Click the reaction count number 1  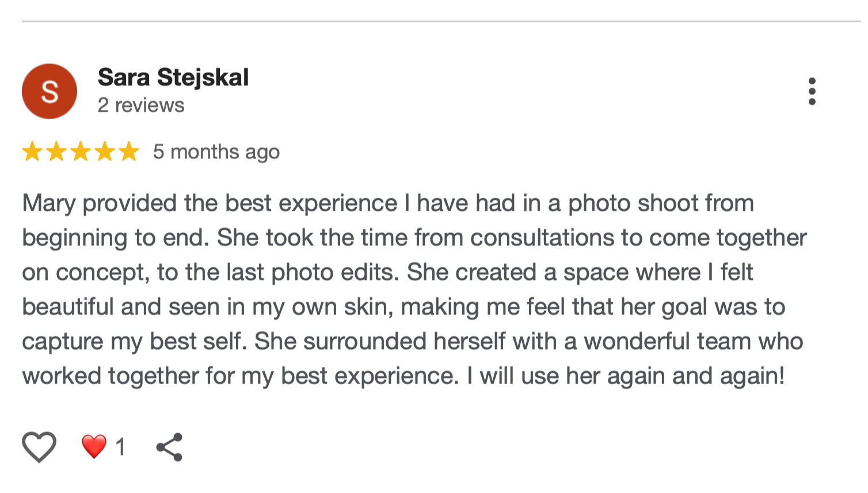[120, 447]
